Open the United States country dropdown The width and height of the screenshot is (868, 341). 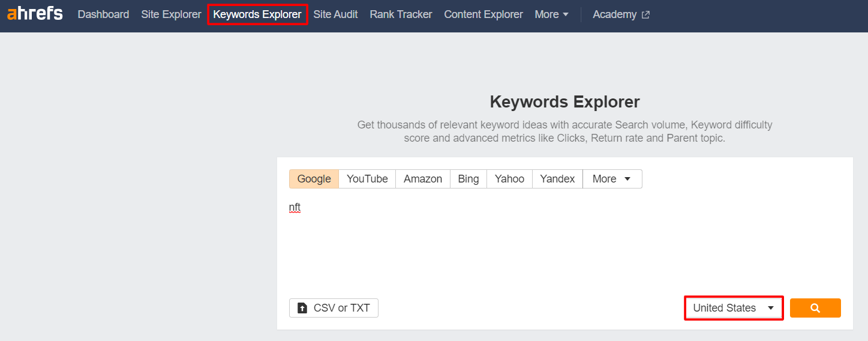733,308
